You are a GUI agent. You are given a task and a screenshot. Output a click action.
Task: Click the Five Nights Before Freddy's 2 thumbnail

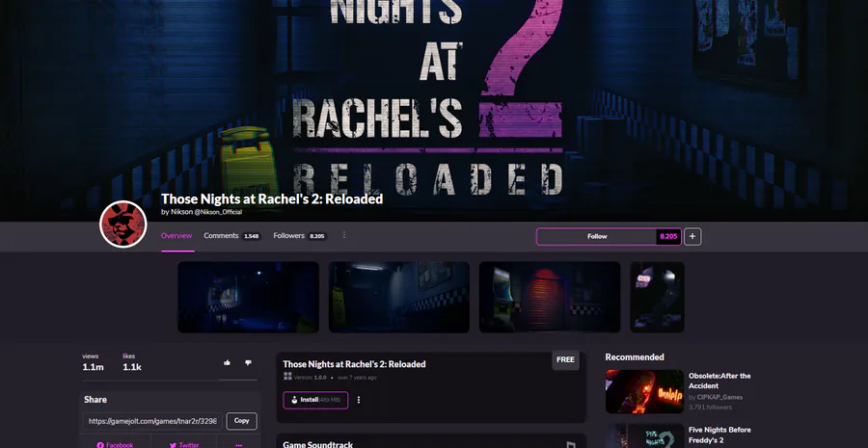644,435
